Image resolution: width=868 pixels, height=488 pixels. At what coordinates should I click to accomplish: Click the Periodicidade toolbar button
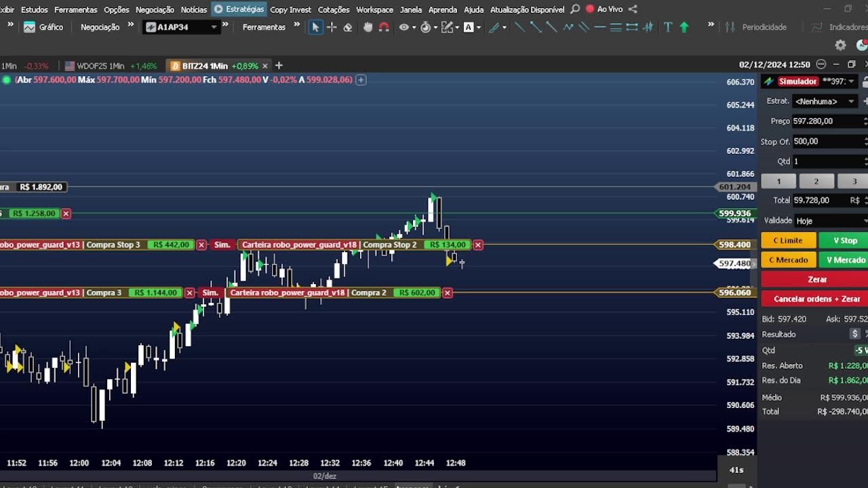tap(756, 27)
